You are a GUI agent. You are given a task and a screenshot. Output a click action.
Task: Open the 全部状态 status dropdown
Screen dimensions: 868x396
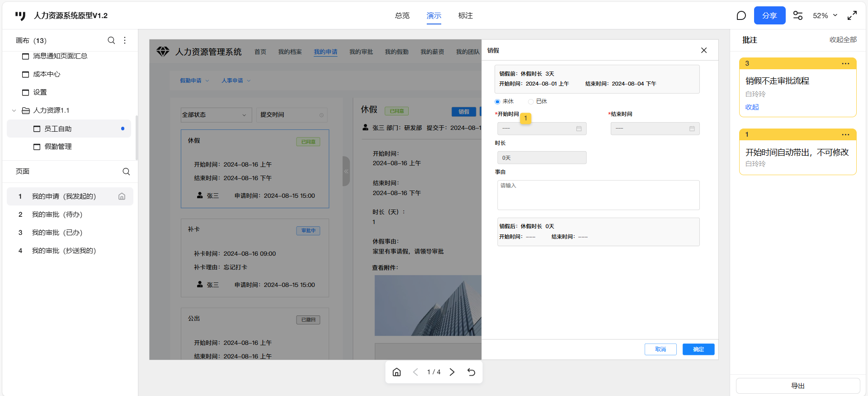pyautogui.click(x=214, y=115)
